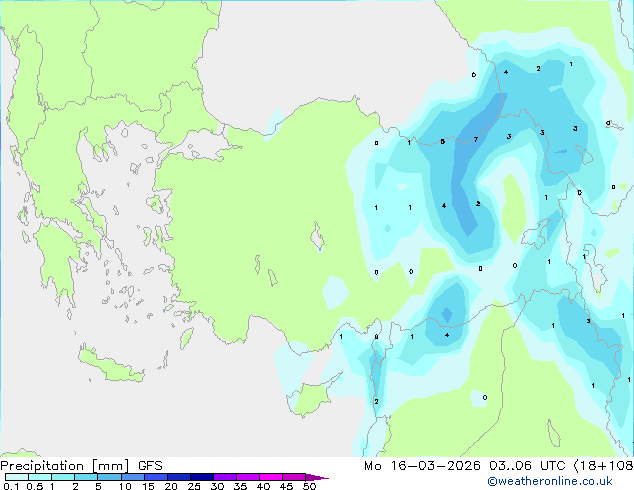This screenshot has width=634, height=490.
Task: Click the 1–2 mm legend color swatch
Action: [x=63, y=477]
